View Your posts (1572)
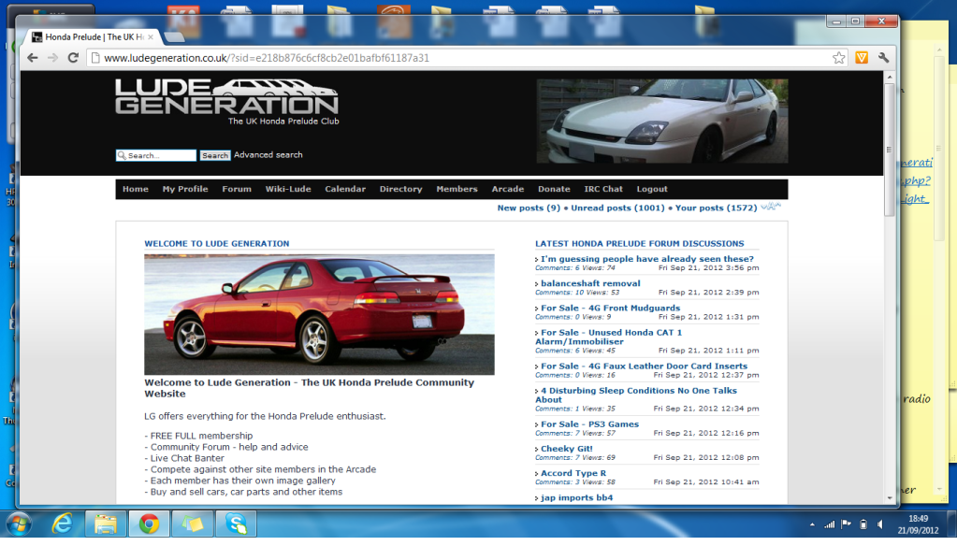This screenshot has height=560, width=957. click(x=716, y=208)
